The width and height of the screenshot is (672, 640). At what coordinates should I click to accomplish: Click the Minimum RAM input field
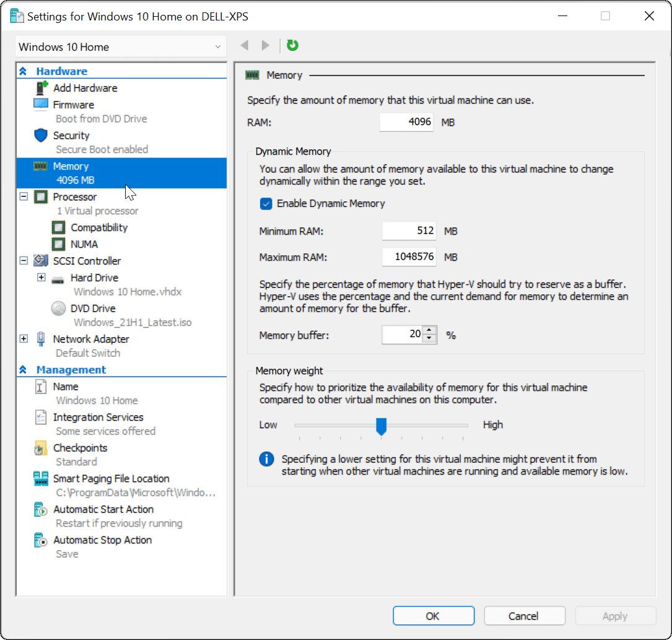point(409,231)
